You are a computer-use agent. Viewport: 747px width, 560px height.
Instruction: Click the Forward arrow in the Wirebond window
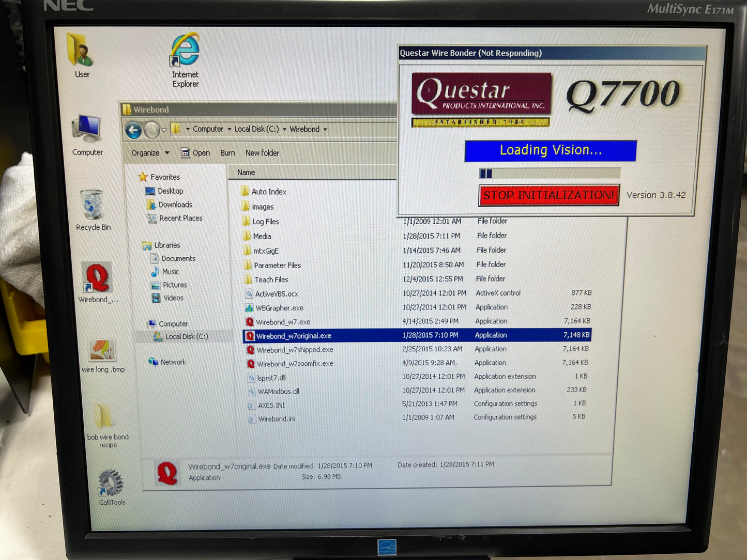151,130
